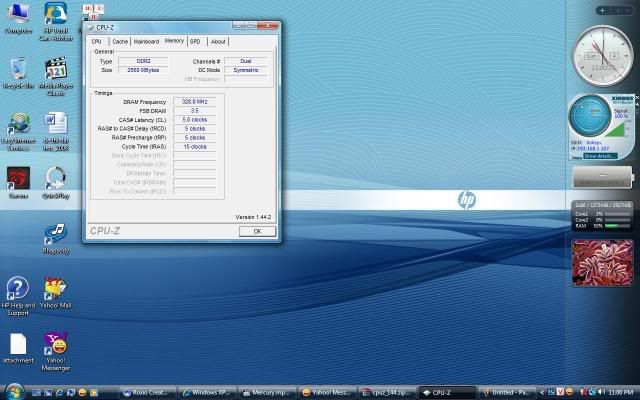Switch to Mercury taskbar window

click(x=266, y=392)
